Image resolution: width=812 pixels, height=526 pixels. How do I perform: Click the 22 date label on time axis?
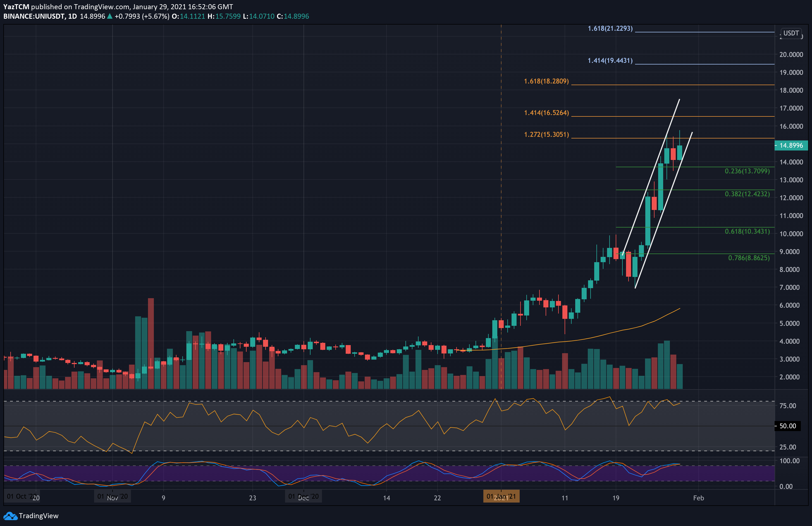click(x=437, y=498)
